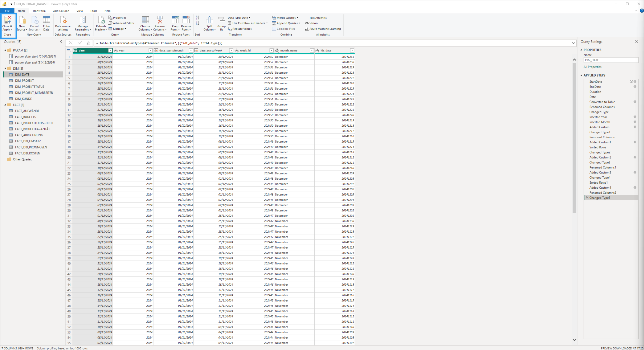644x350 pixels.
Task: Collapse the FACT folder
Action: (x=5, y=105)
